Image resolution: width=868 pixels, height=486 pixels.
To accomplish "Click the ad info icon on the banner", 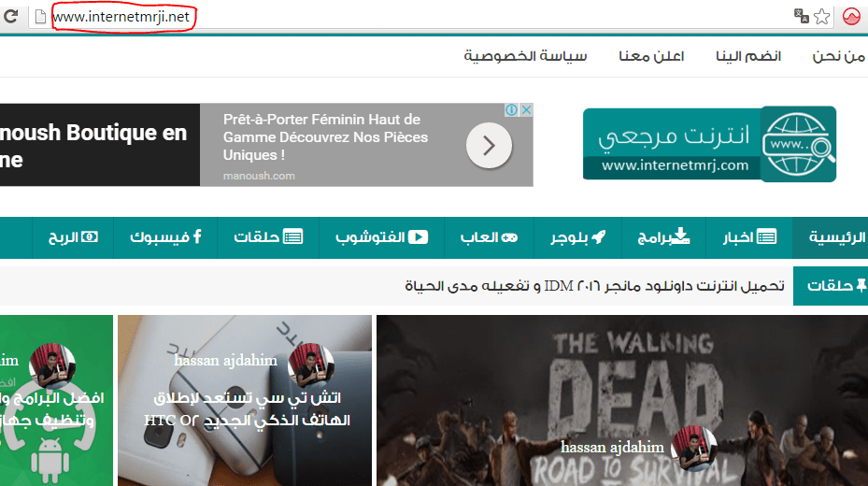I will click(x=511, y=109).
